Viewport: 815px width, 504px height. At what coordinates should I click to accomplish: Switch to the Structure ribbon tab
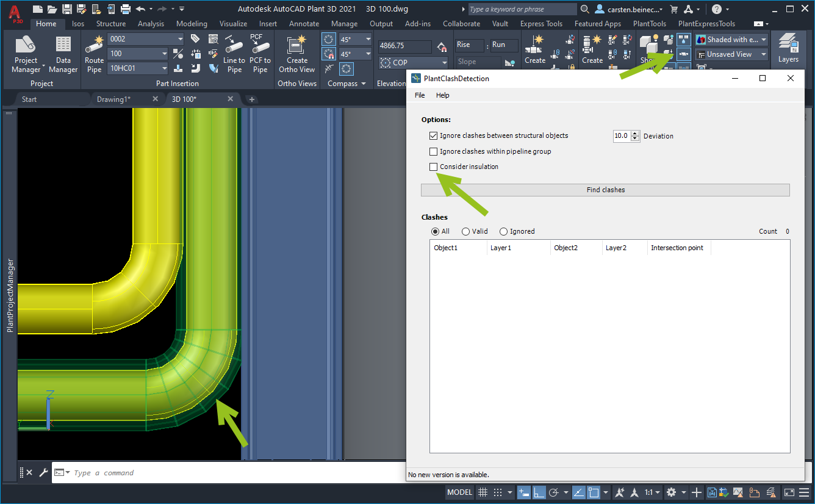click(111, 24)
